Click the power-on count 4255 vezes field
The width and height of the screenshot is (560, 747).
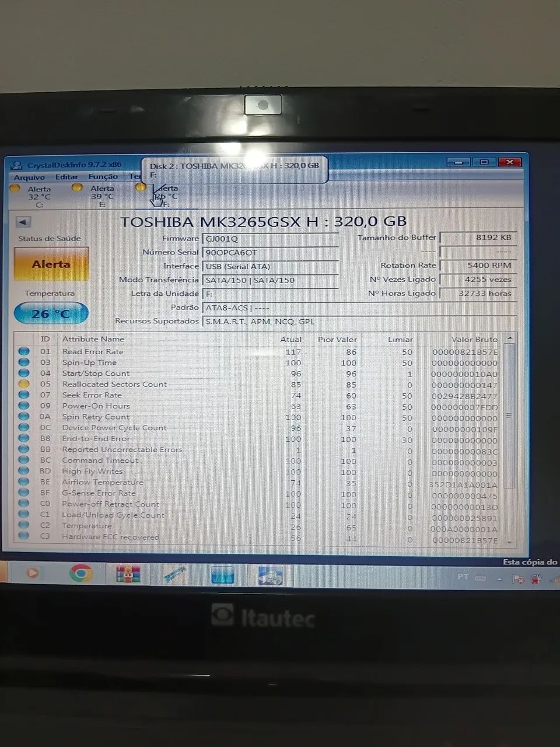[478, 280]
